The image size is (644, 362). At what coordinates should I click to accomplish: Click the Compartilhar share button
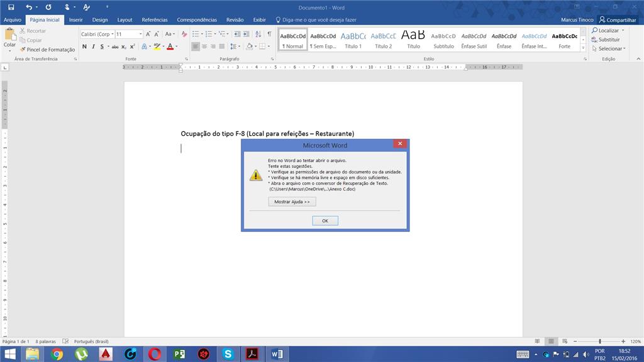618,19
